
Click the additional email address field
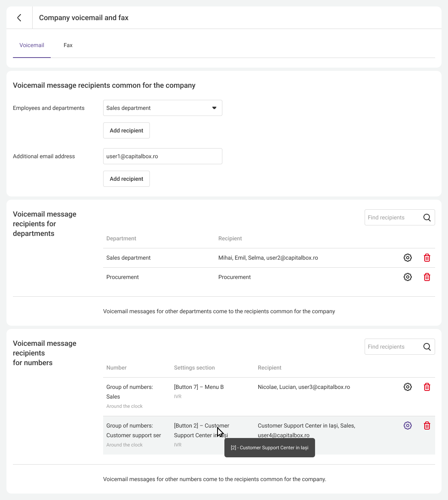pos(163,156)
